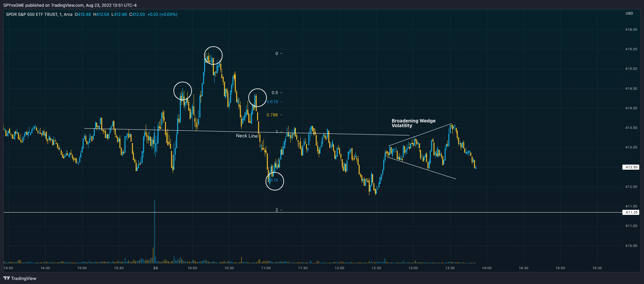Click the 12:30 time axis label
The height and width of the screenshot is (284, 644).
tap(376, 268)
